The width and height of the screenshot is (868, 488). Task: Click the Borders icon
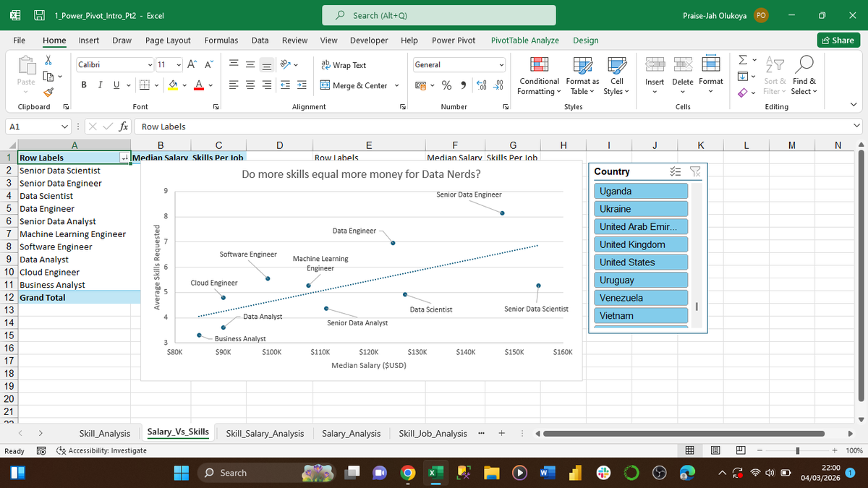point(145,85)
